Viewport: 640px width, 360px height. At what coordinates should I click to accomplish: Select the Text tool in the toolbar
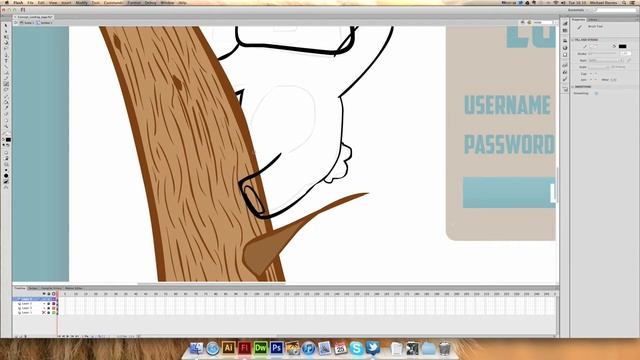click(x=6, y=61)
